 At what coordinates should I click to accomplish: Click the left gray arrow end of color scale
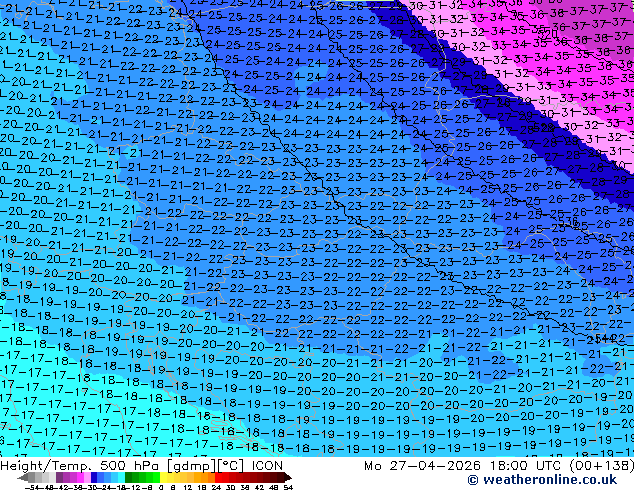point(22,478)
